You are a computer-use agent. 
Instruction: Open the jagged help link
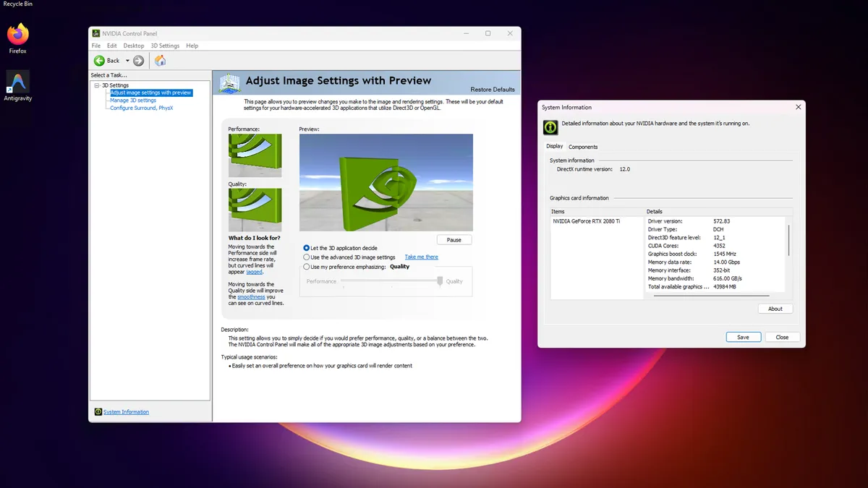(254, 272)
